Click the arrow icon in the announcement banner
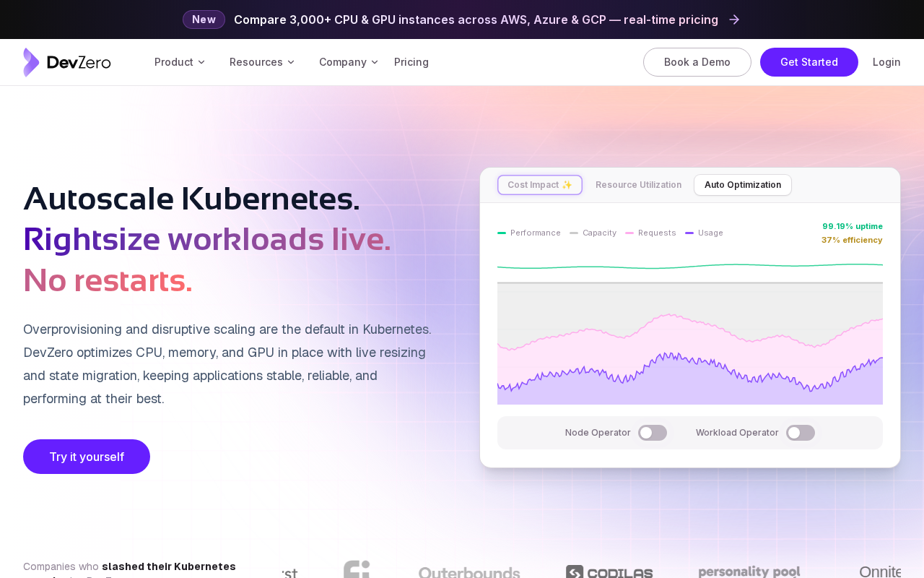 click(x=734, y=20)
